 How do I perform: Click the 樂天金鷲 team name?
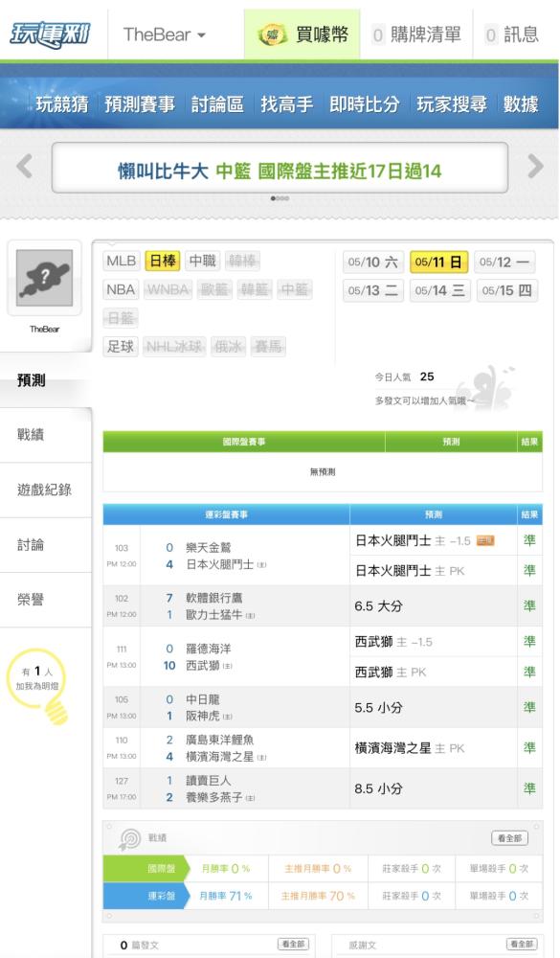[209, 547]
